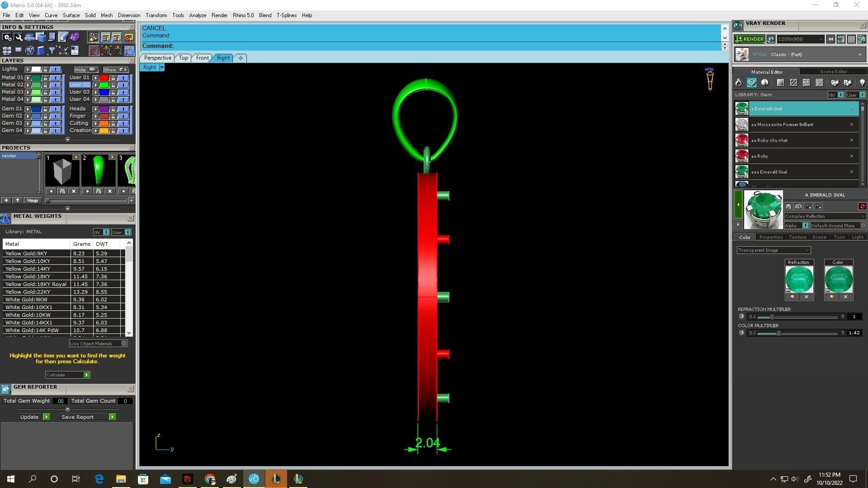This screenshot has height=488, width=868.
Task: Open the Right viewport name dropdown arrow
Action: coord(162,67)
